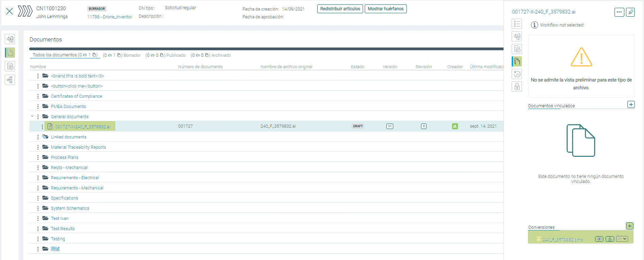Open Requirements - Electrical folder

[75, 178]
